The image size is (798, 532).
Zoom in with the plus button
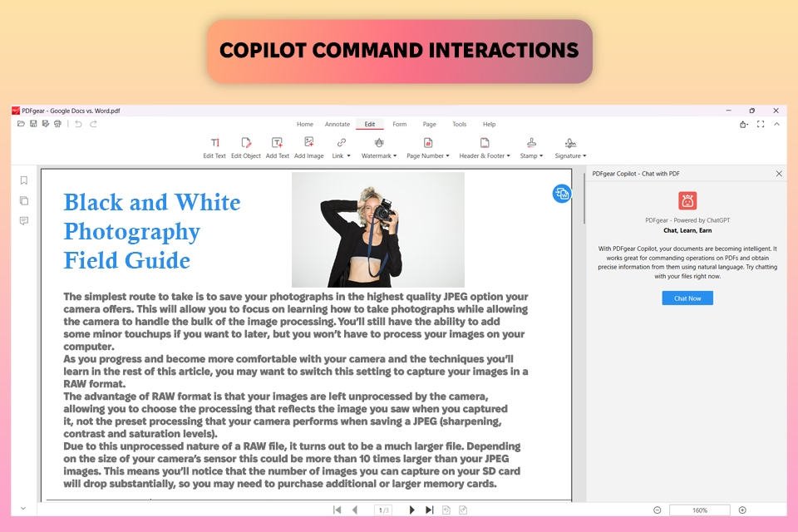point(742,510)
